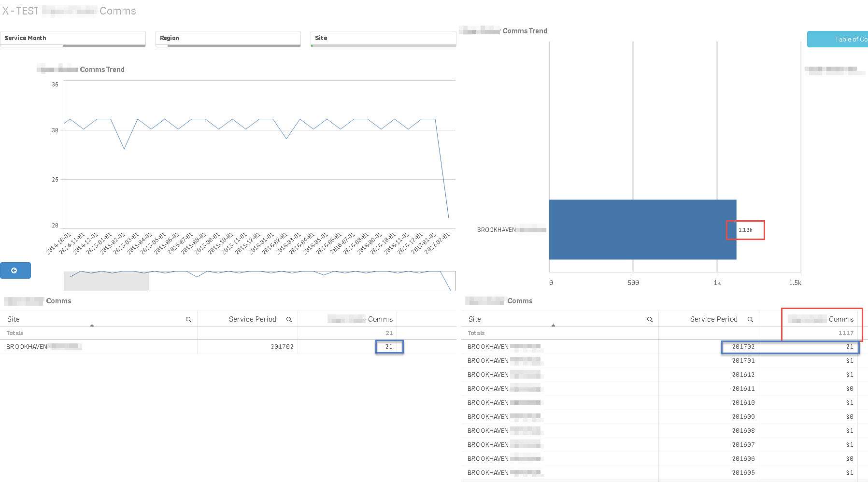Viewport: 868px width, 482px height.
Task: Click BROOKHAVEN label on bar chart axis
Action: (512, 230)
